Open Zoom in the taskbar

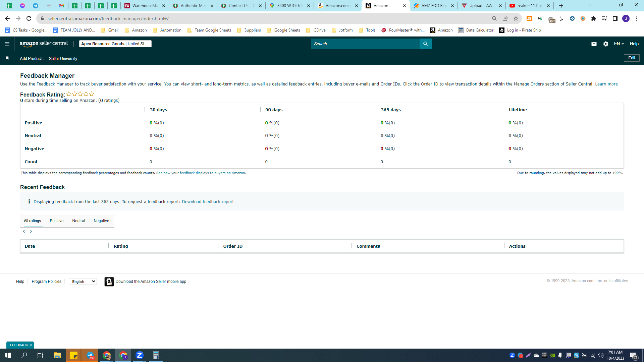[140, 355]
